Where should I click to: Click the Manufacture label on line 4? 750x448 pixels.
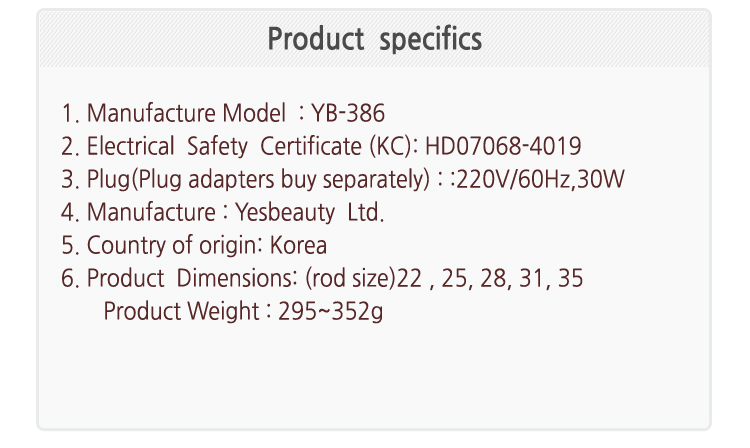click(x=150, y=212)
